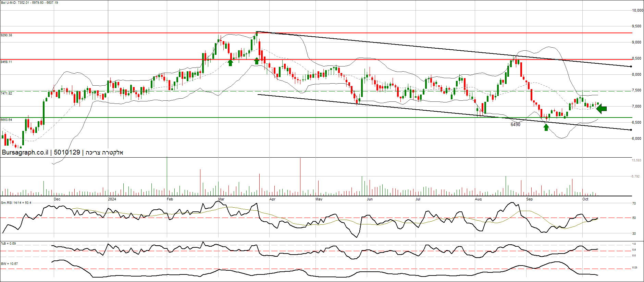Click the Sep label on the time axis

(529, 199)
